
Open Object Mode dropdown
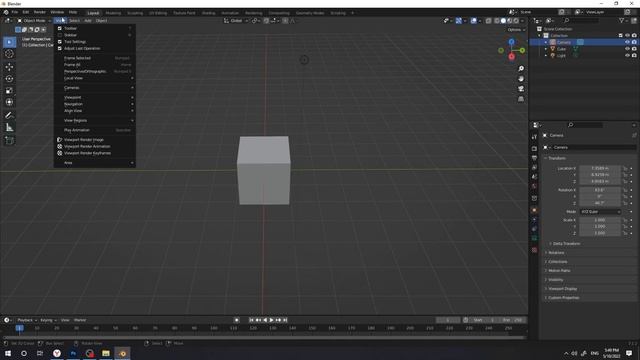tap(34, 20)
